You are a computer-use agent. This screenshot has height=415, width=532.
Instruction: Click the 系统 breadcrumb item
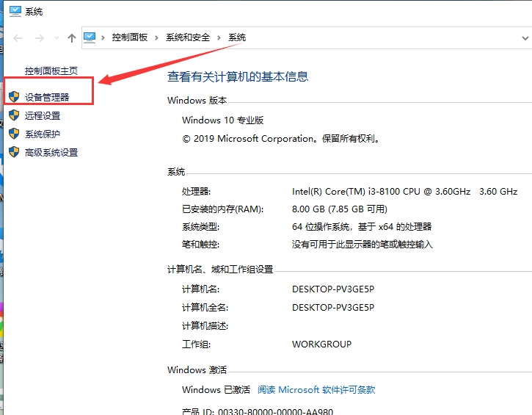tap(237, 37)
